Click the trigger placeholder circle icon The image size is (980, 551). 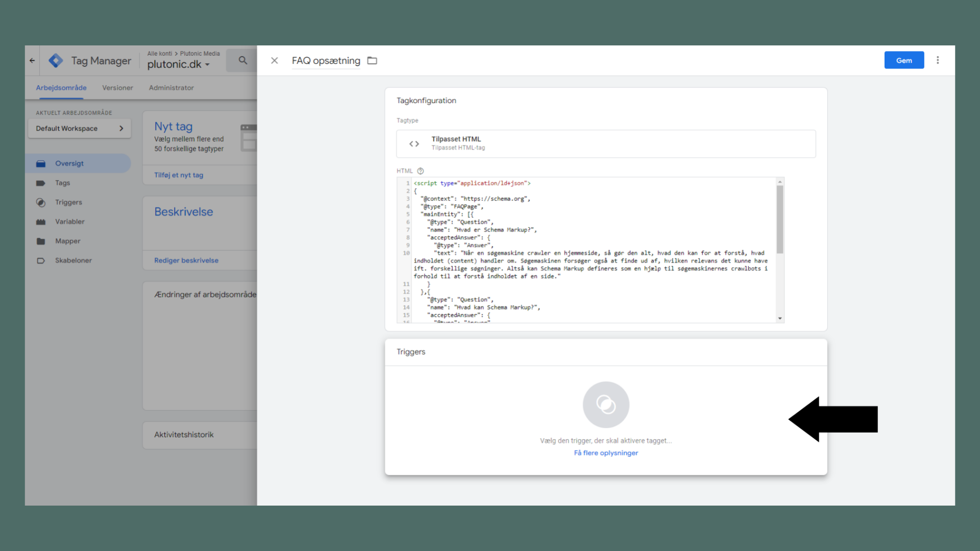[606, 405]
